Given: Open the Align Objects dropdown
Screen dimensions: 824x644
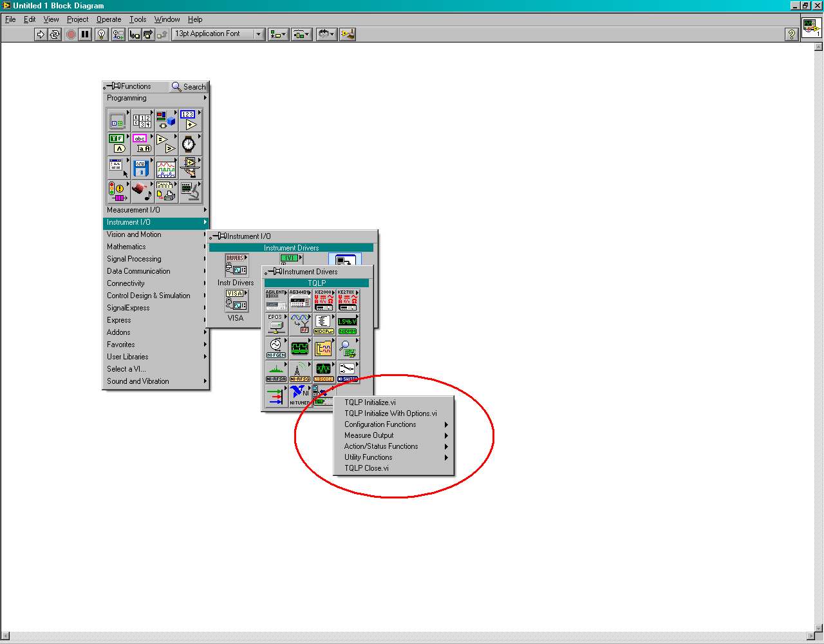Looking at the screenshot, I should [278, 34].
